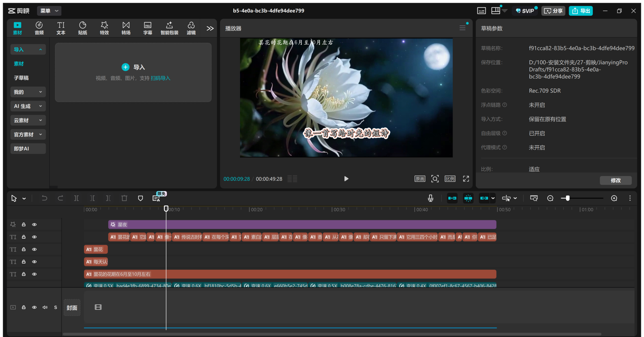The height and width of the screenshot is (337, 644).
Task: Add a marker with the shield icon
Action: pos(140,198)
